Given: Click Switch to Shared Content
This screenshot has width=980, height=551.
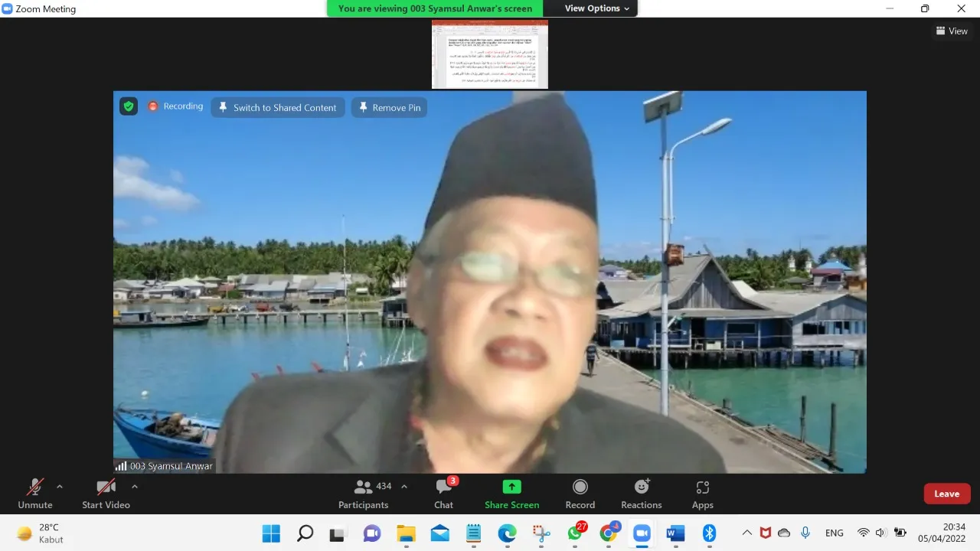Looking at the screenshot, I should [x=278, y=108].
